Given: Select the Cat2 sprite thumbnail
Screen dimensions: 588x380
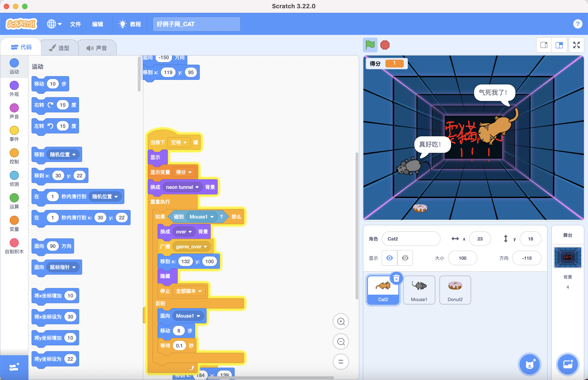Looking at the screenshot, I should click(383, 290).
